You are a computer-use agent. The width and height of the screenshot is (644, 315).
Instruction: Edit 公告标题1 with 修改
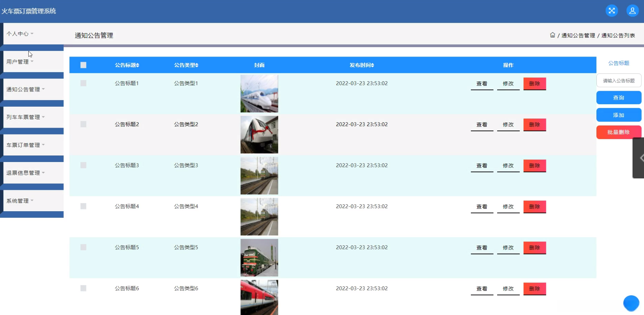pos(508,84)
